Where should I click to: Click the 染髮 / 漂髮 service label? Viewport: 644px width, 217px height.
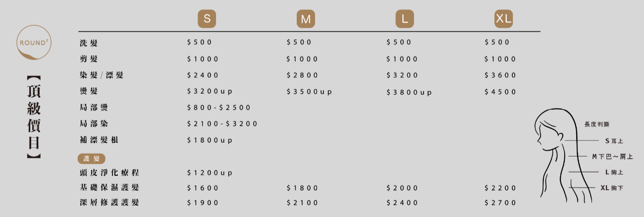(101, 75)
